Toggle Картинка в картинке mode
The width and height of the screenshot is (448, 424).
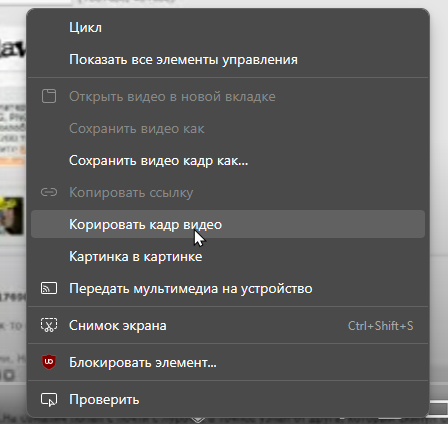[x=228, y=256]
